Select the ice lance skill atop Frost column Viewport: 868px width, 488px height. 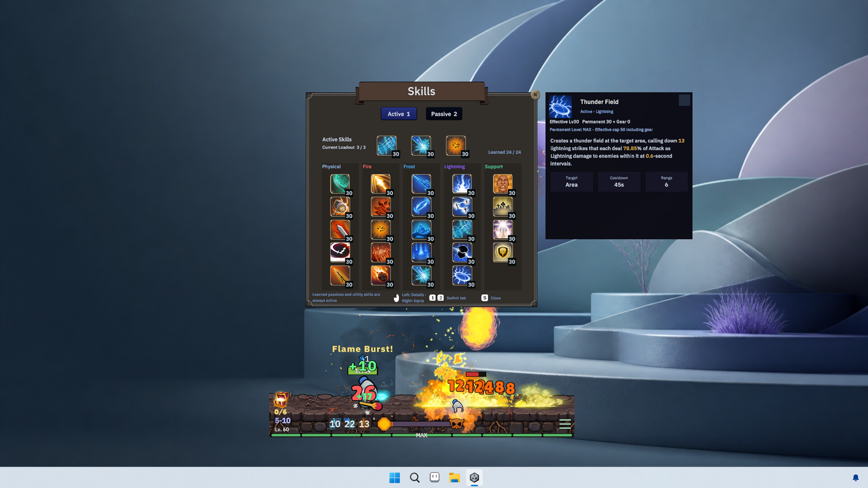point(421,183)
